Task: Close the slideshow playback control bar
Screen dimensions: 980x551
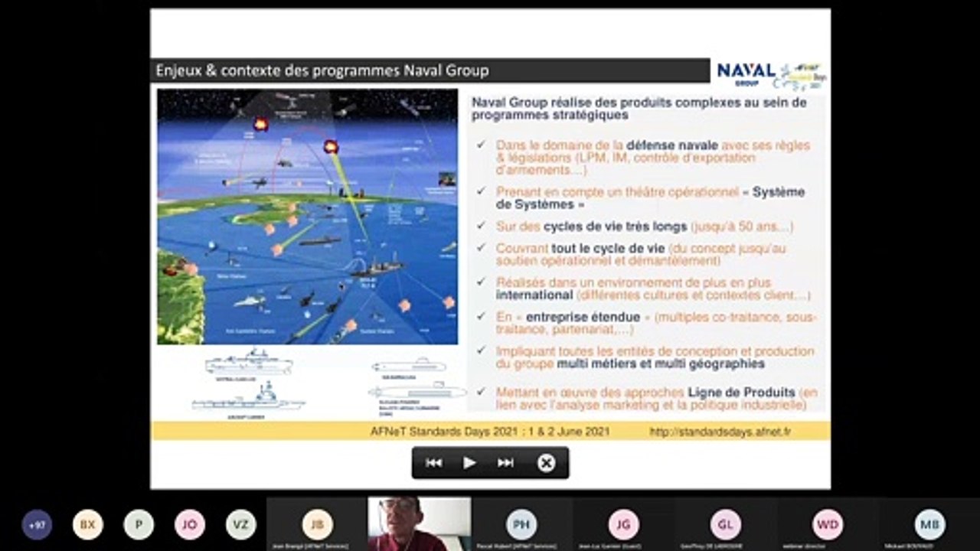Action: point(546,462)
